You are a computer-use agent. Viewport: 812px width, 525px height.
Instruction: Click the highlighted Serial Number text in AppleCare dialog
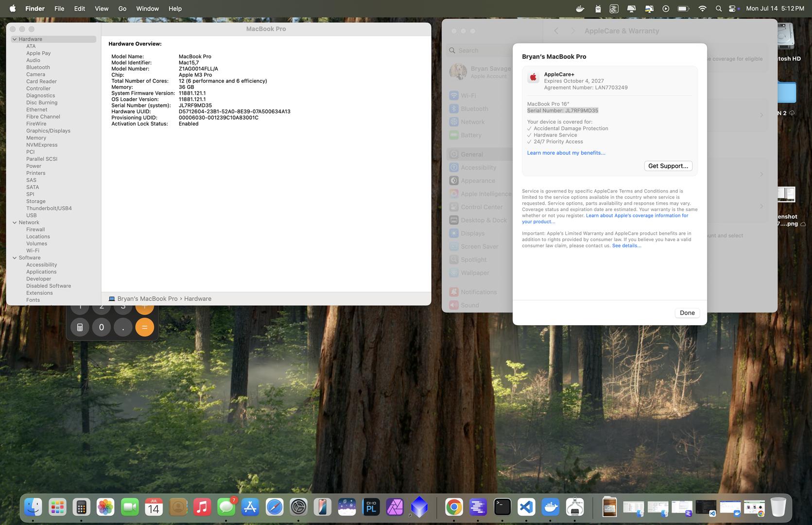[x=563, y=110]
